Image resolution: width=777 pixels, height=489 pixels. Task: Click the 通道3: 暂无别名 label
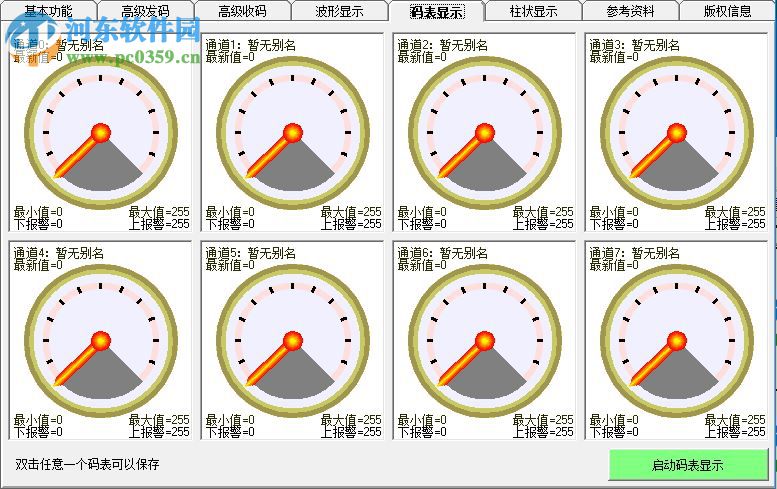pos(634,45)
